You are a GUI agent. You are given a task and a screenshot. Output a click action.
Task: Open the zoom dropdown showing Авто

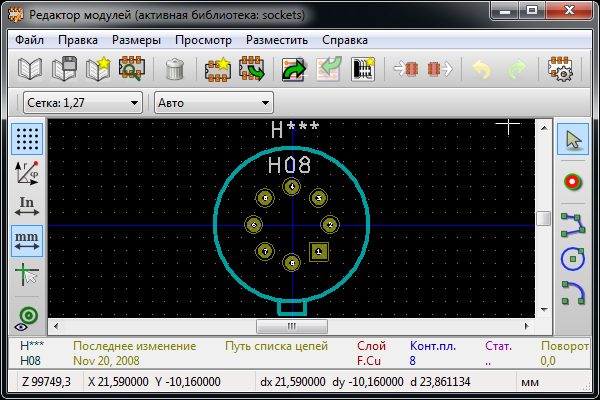[x=214, y=103]
